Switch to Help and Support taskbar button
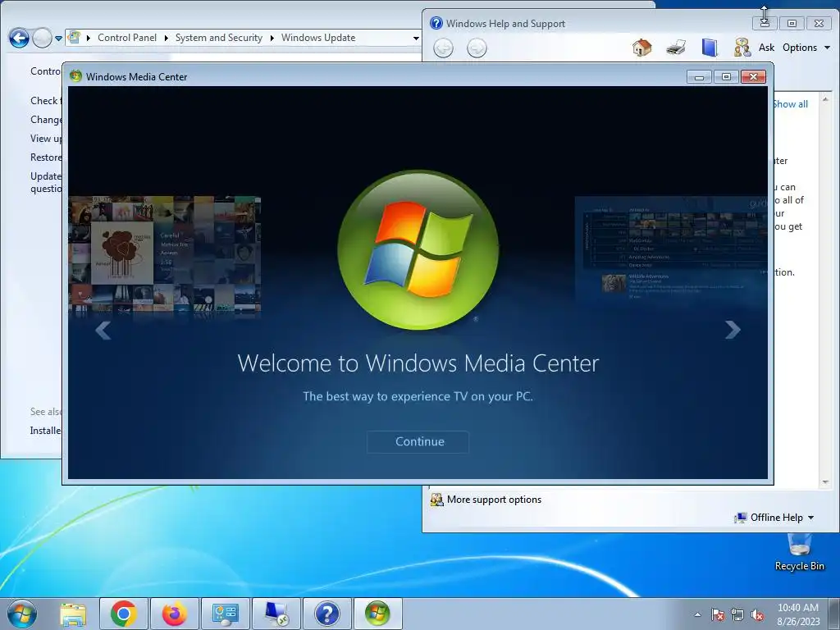The image size is (840, 630). click(327, 614)
